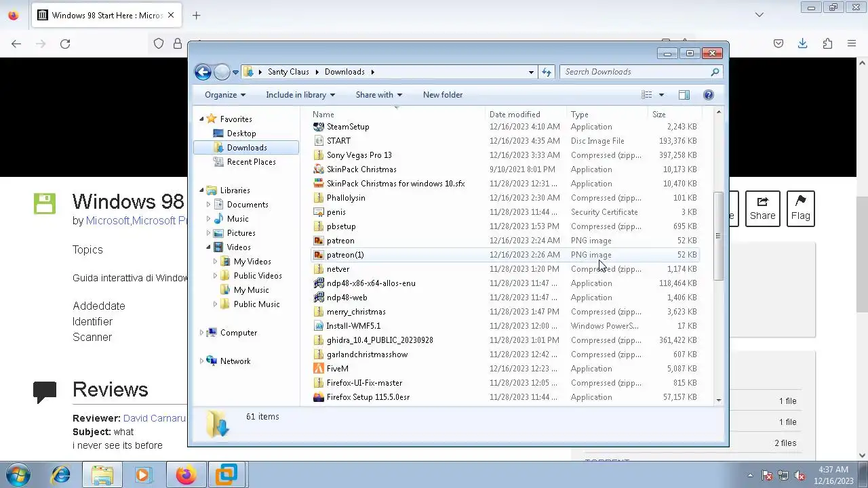Click Firefox new tab plus button
Image resolution: width=868 pixels, height=488 pixels.
[196, 15]
